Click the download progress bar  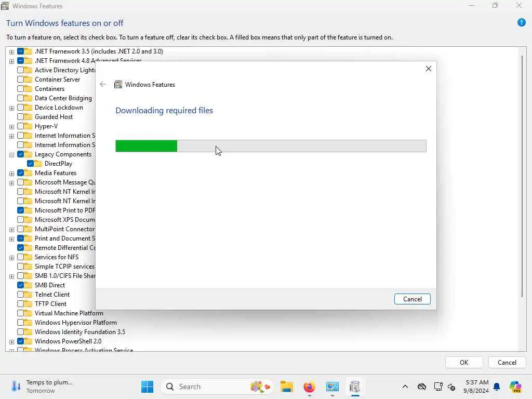[271, 146]
